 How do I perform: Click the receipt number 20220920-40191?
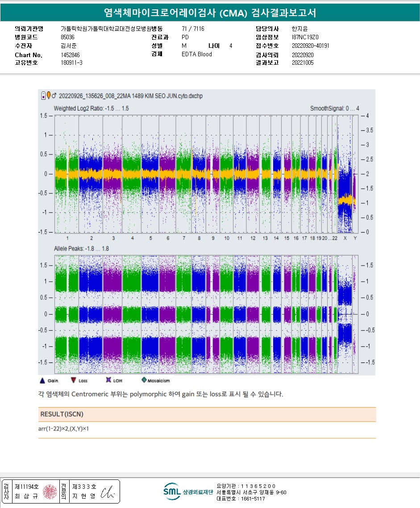point(311,46)
